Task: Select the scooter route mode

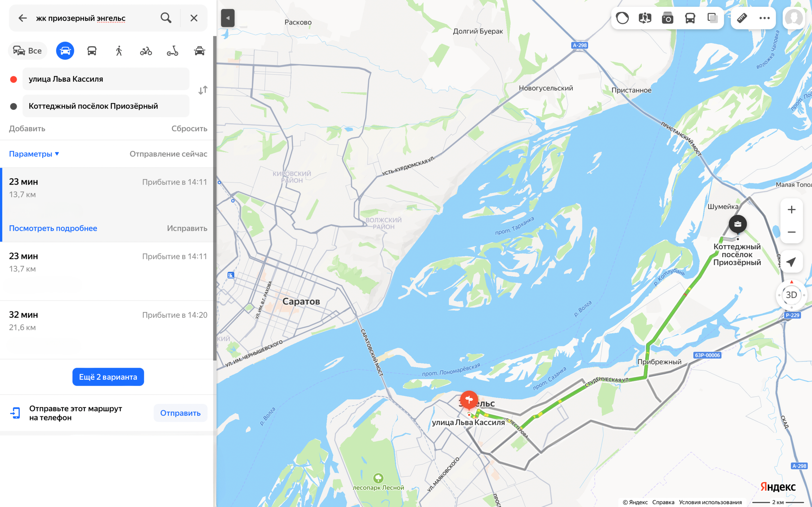Action: [x=173, y=51]
